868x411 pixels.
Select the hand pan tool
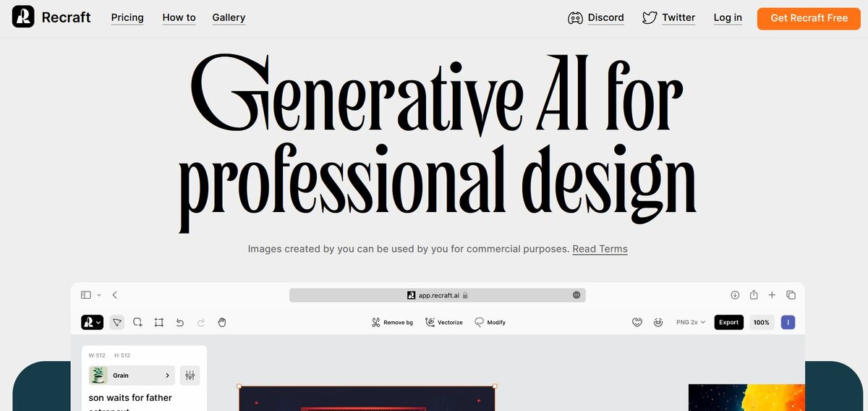pyautogui.click(x=222, y=322)
